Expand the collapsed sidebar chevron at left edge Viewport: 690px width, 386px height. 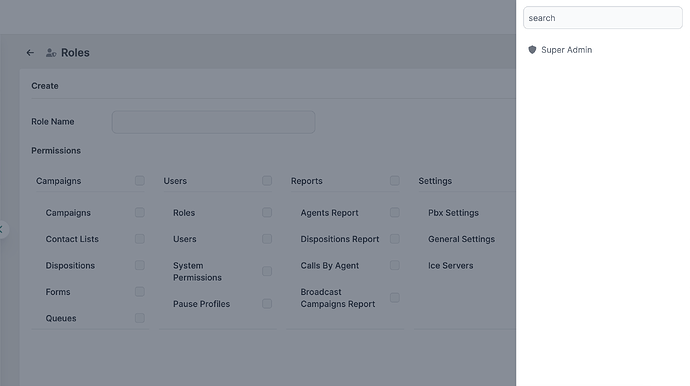tap(2, 229)
